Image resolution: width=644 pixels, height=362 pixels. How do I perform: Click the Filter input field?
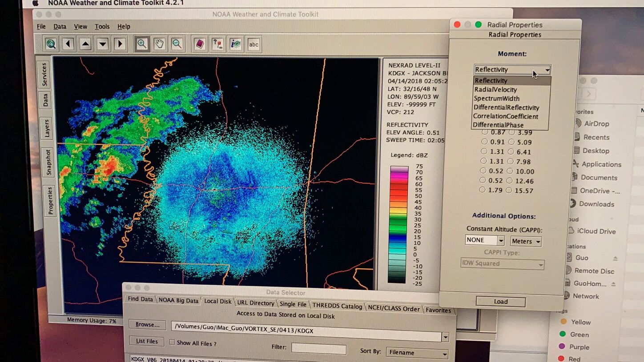(x=319, y=349)
